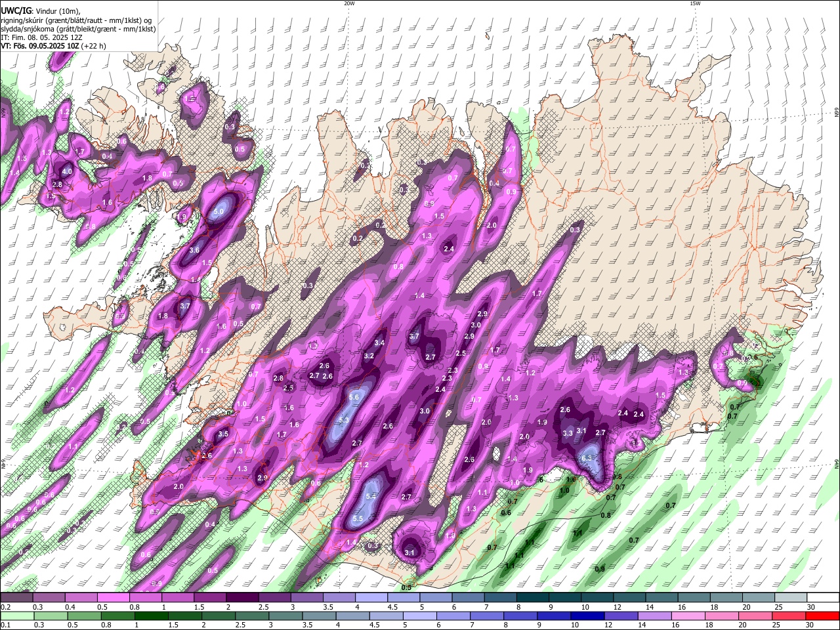The height and width of the screenshot is (630, 840).
Task: Click the light lavender swatch between 4 and 4.5, upper legend
Action: pos(371,598)
